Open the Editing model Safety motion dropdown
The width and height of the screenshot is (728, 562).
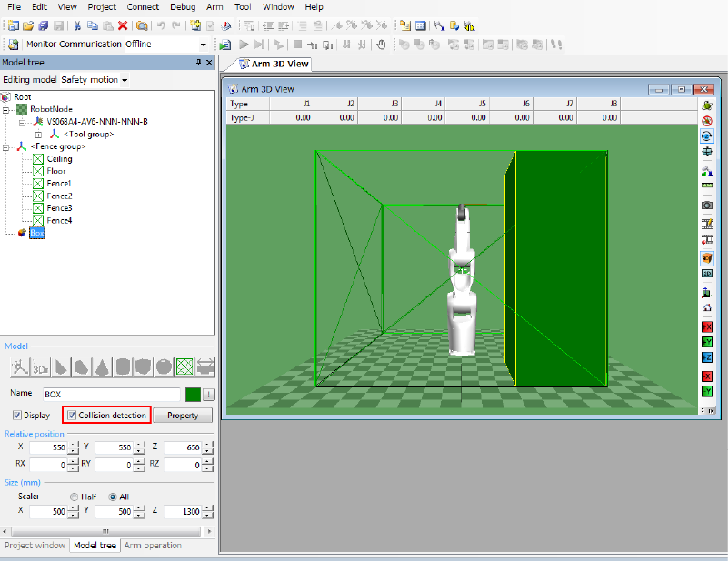pyautogui.click(x=124, y=80)
